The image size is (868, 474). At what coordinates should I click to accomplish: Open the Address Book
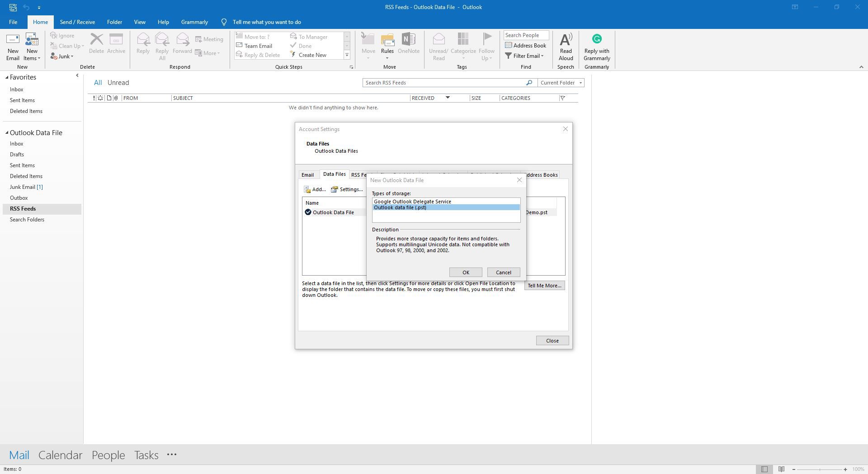pos(526,46)
